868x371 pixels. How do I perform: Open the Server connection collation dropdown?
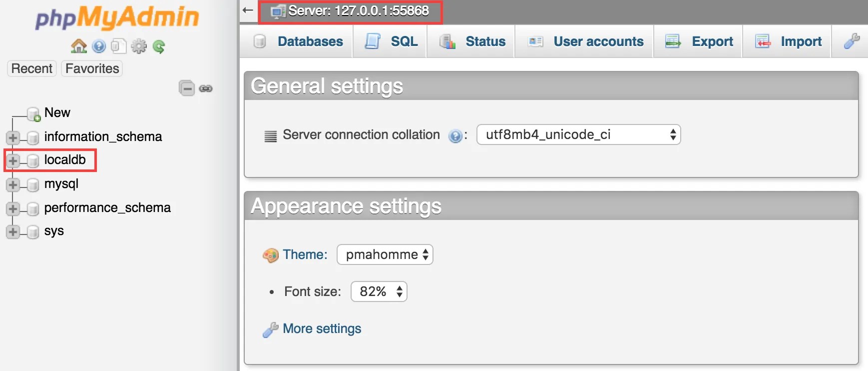578,134
